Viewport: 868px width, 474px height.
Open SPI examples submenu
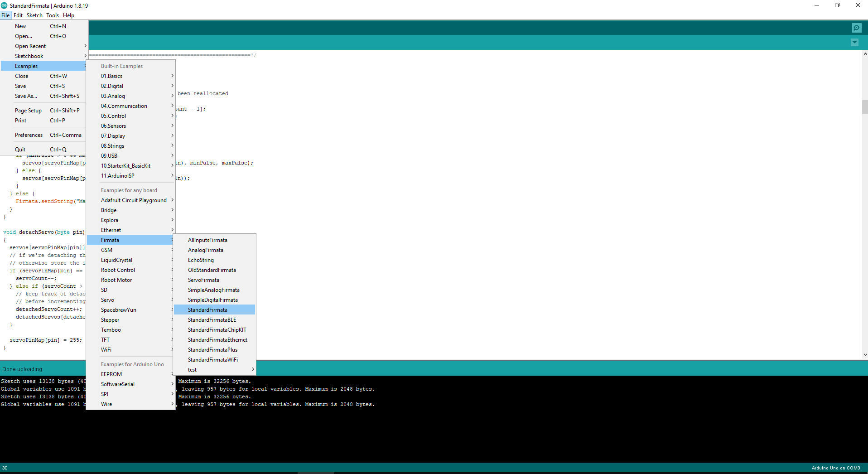point(130,394)
